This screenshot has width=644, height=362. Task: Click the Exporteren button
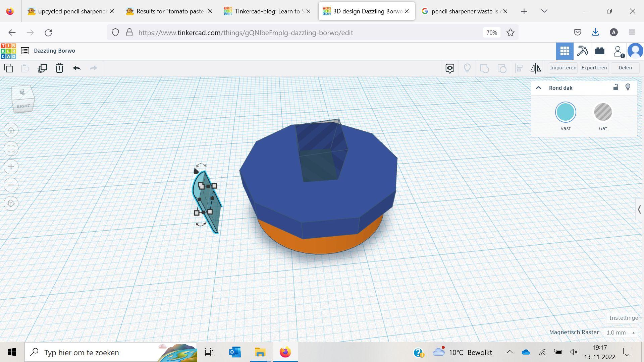tap(594, 68)
